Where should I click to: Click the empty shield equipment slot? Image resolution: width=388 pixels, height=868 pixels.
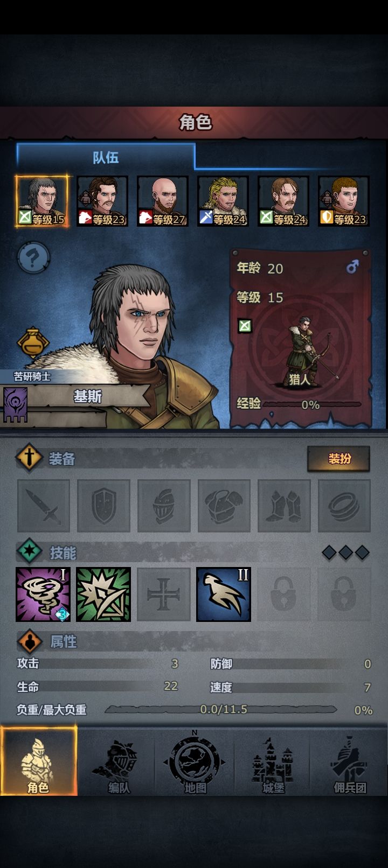tap(104, 506)
